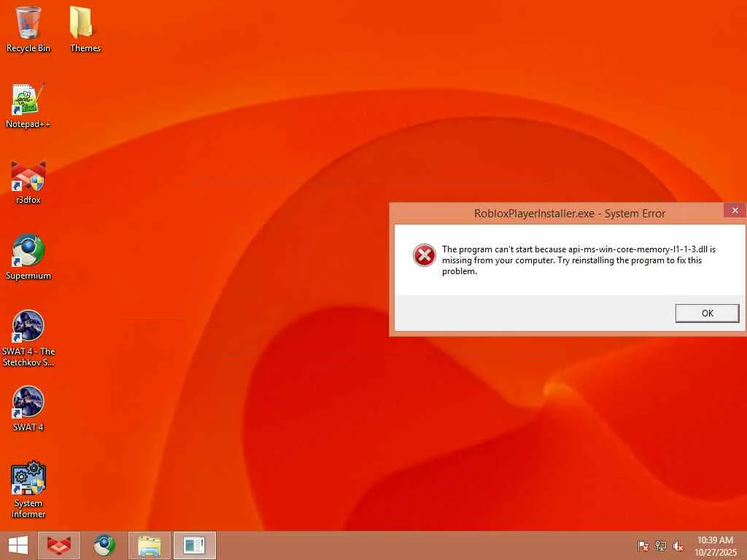Click the missing dll error message text

click(x=578, y=260)
